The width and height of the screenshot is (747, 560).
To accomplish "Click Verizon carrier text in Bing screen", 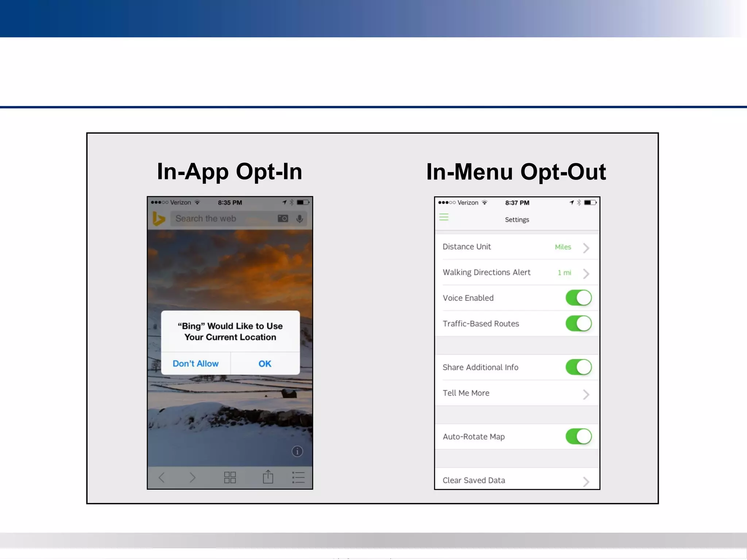I will point(181,202).
